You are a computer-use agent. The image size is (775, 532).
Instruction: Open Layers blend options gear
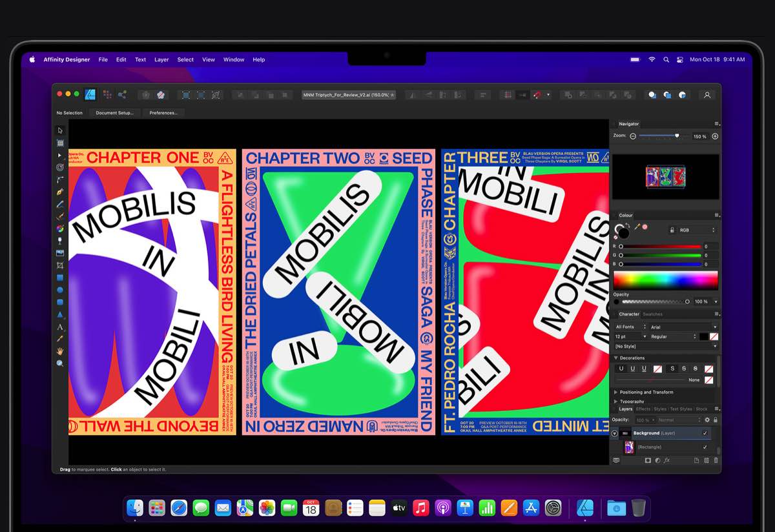[x=707, y=420]
